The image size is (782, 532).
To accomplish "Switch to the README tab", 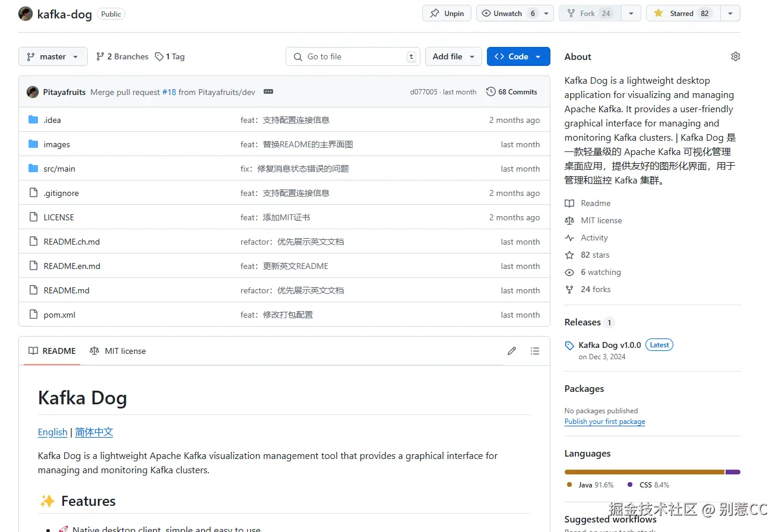I will (x=52, y=351).
